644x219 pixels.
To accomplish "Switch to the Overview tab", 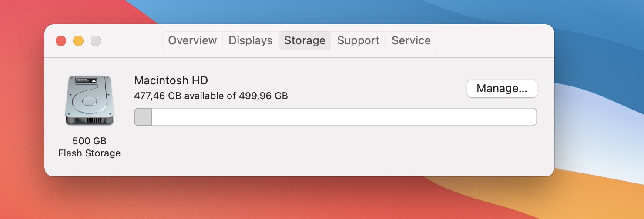I will coord(192,40).
